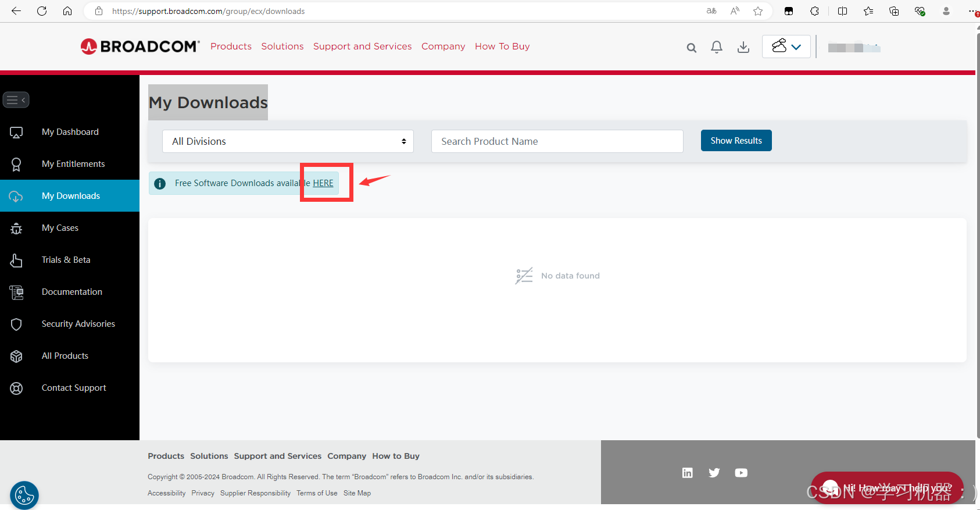This screenshot has width=980, height=510.
Task: Click the Documentation pages icon
Action: coord(16,293)
